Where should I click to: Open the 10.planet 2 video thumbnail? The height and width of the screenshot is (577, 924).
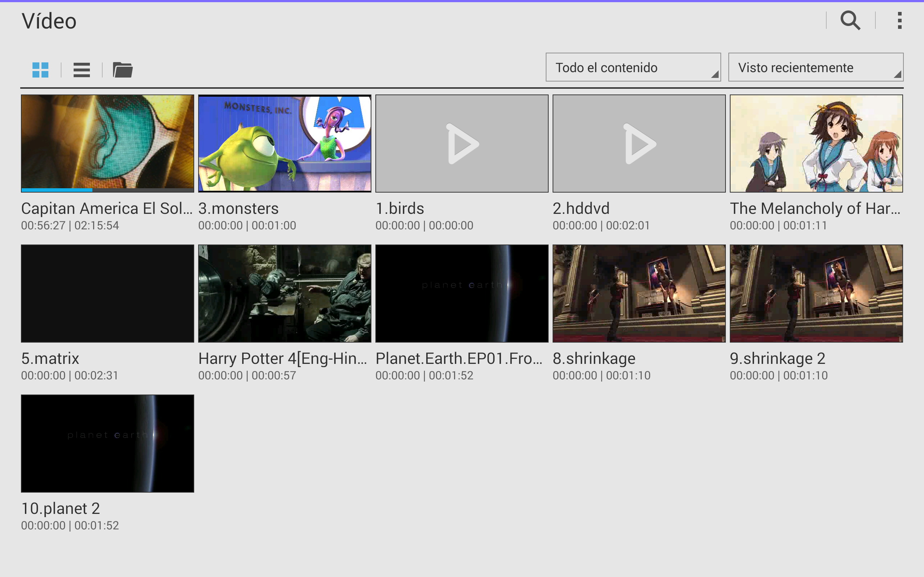[107, 443]
